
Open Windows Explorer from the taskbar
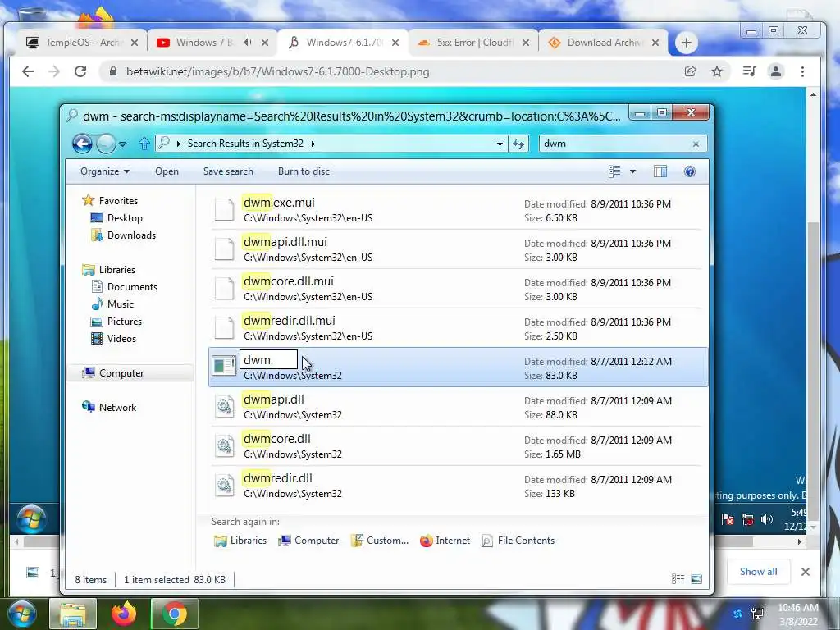click(73, 614)
